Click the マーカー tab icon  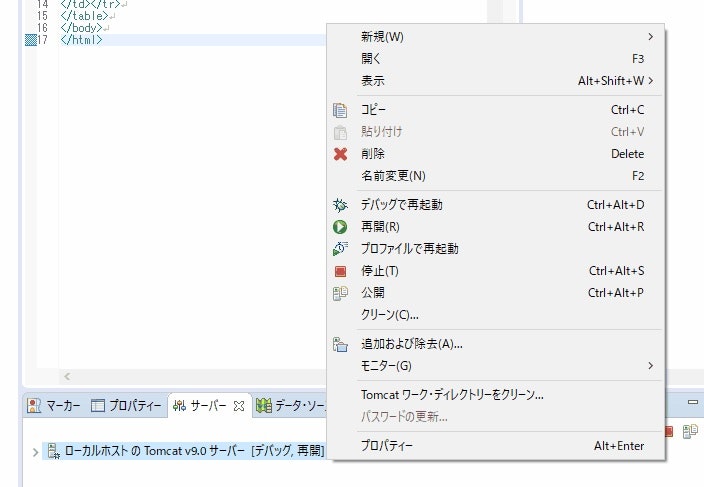click(34, 406)
